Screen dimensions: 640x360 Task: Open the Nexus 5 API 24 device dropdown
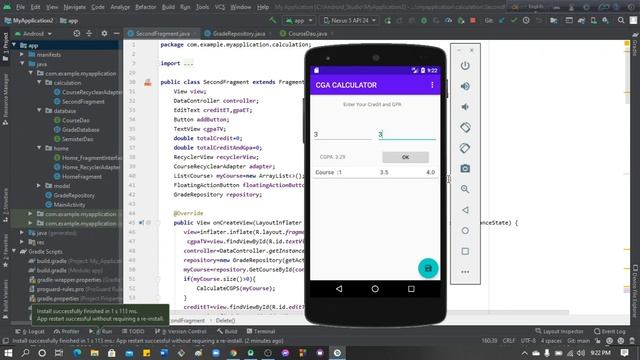pyautogui.click(x=350, y=20)
